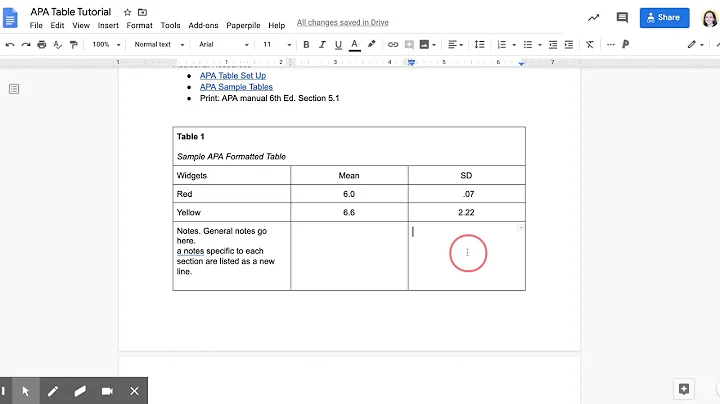Toggle Underline formatting
The image size is (720, 404).
pos(338,45)
